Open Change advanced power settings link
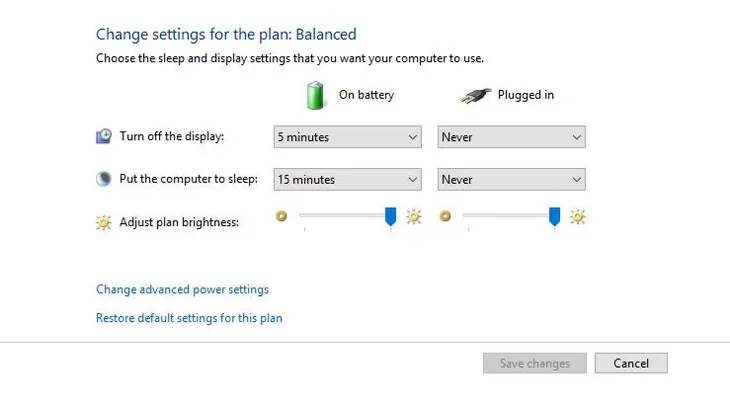The image size is (730, 408). (182, 290)
